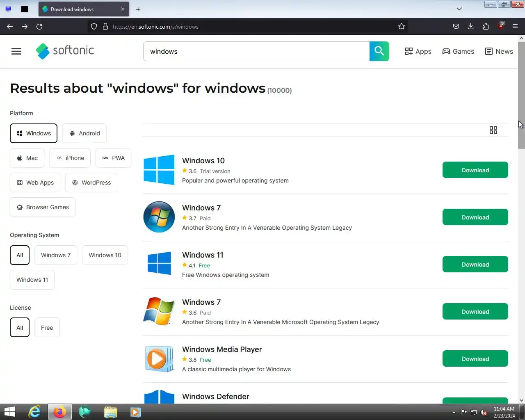The width and height of the screenshot is (525, 420).
Task: Select the WordPress platform filter
Action: (91, 183)
